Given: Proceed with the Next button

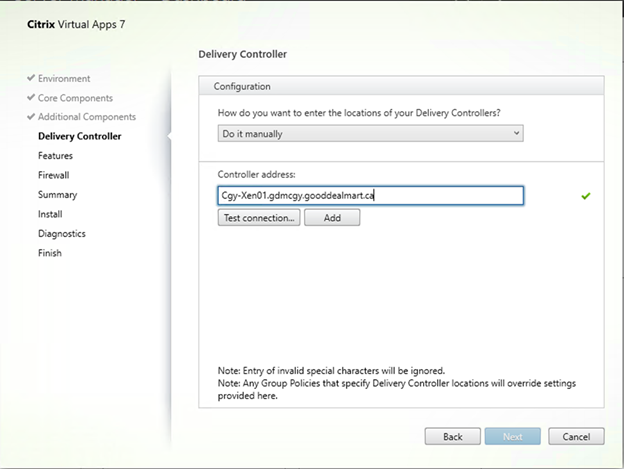Looking at the screenshot, I should coord(513,437).
